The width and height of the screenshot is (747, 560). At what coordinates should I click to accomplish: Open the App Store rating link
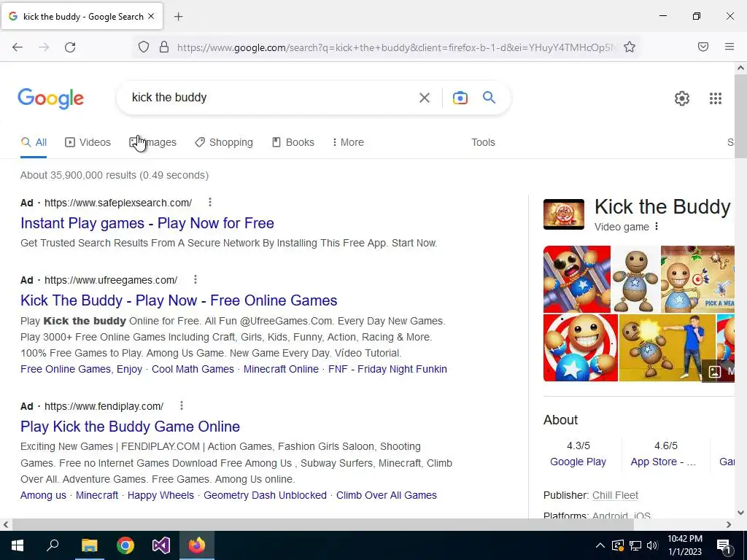tap(663, 462)
